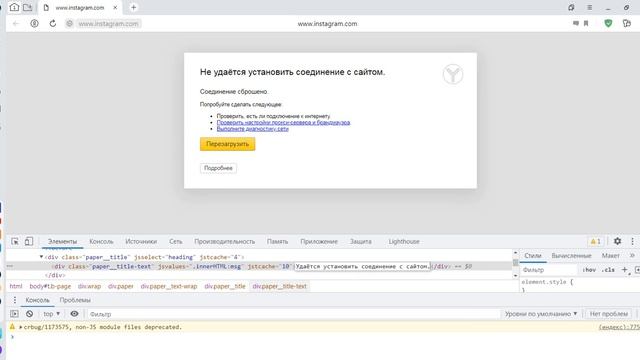
Task: Open a new browser tab with the plus icon
Action: pyautogui.click(x=133, y=7)
